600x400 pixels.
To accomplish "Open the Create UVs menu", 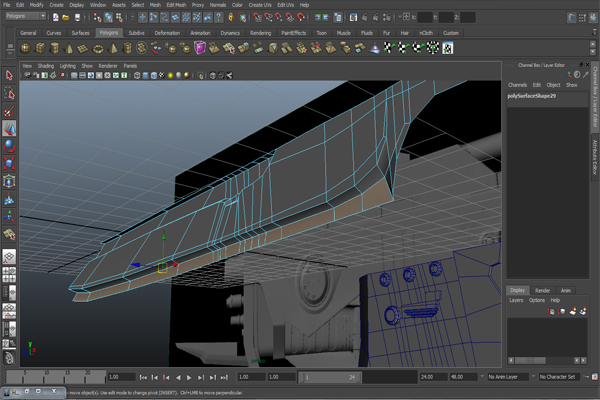I will pyautogui.click(x=260, y=5).
